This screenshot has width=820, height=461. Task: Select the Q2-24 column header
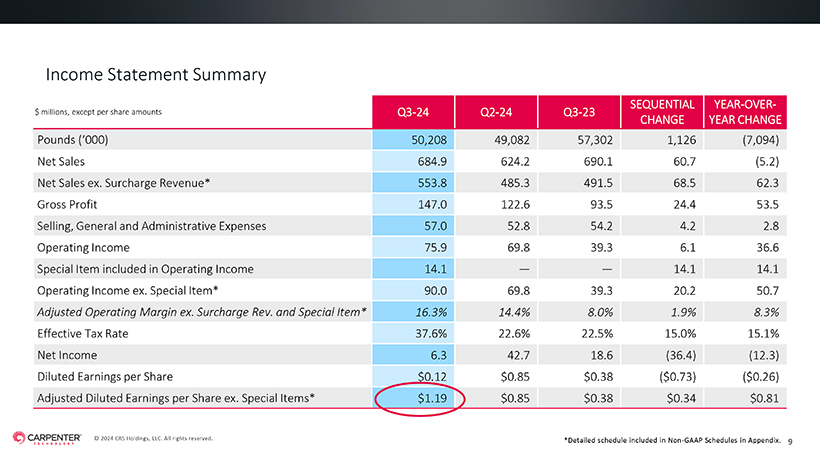point(496,112)
